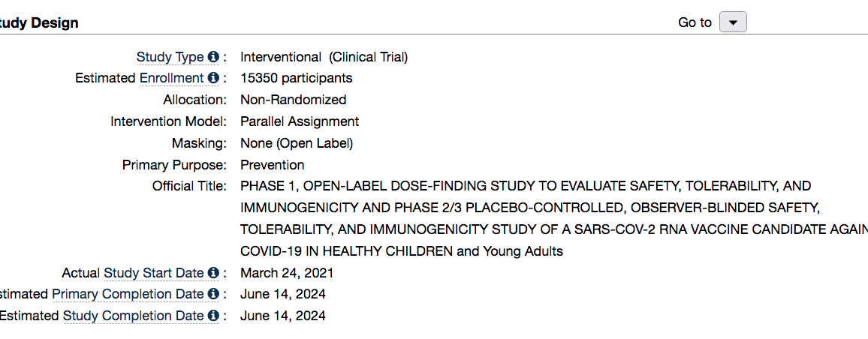The height and width of the screenshot is (339, 868).
Task: Open the Primary Completion Date link
Action: (128, 294)
